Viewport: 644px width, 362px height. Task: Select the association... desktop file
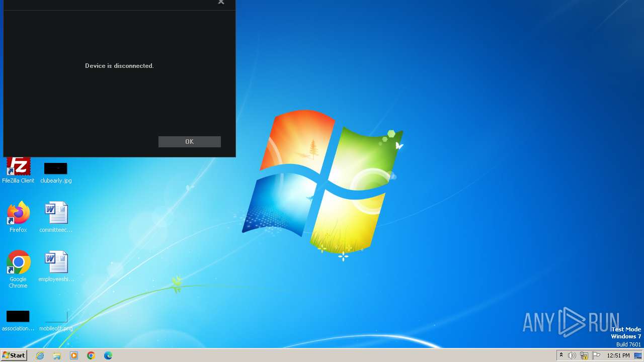coord(18,321)
